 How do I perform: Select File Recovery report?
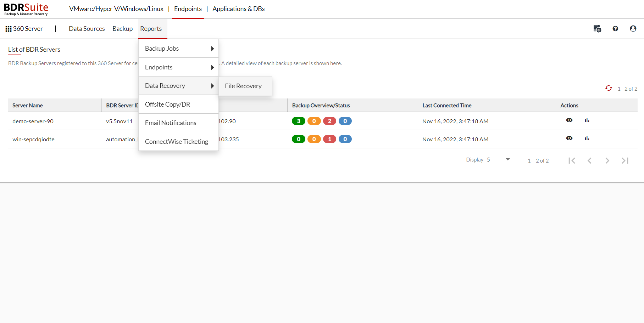[x=245, y=86]
